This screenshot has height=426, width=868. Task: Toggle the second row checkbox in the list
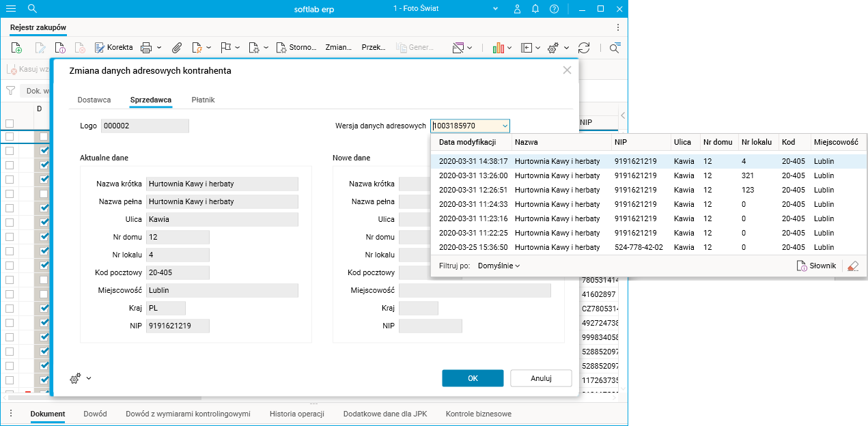(x=10, y=151)
